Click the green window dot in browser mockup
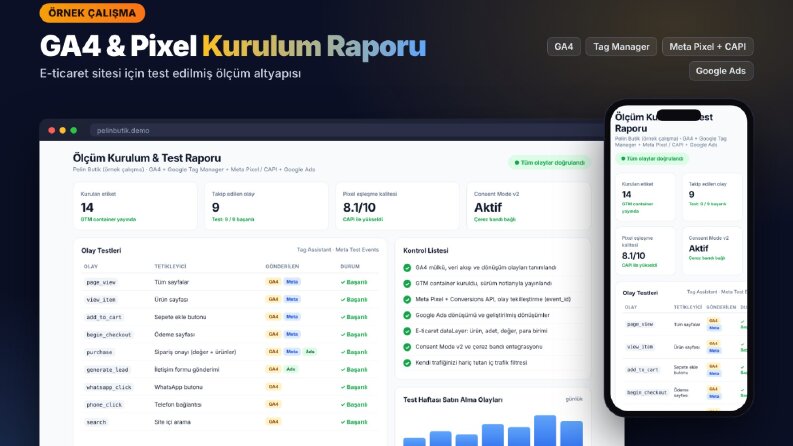This screenshot has width=793, height=446. click(74, 130)
